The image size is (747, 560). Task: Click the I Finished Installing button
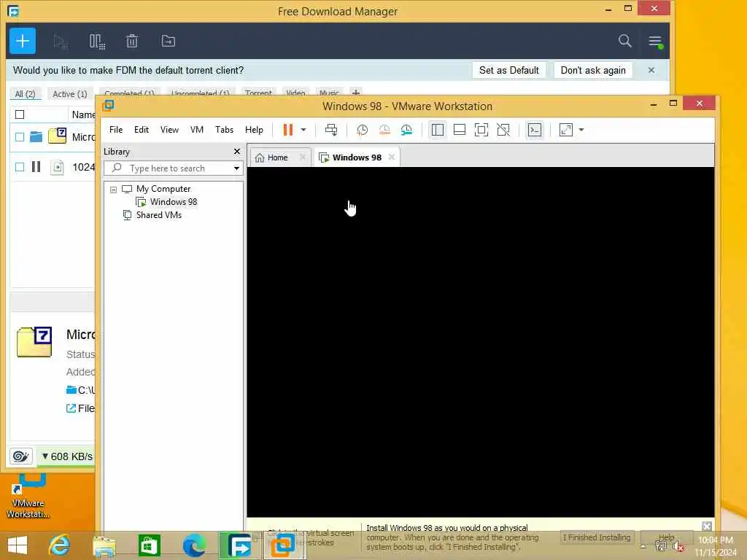click(x=597, y=537)
